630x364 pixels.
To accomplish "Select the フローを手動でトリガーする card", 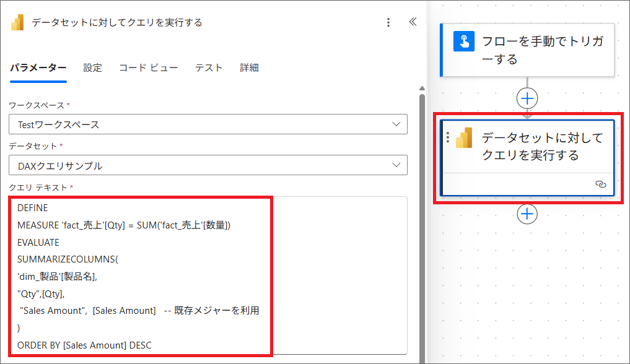I will coord(527,50).
